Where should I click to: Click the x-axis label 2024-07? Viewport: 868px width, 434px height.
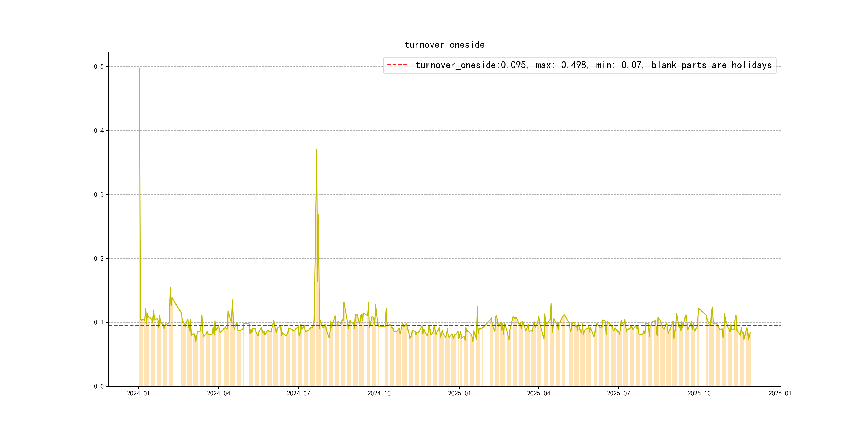pos(298,393)
